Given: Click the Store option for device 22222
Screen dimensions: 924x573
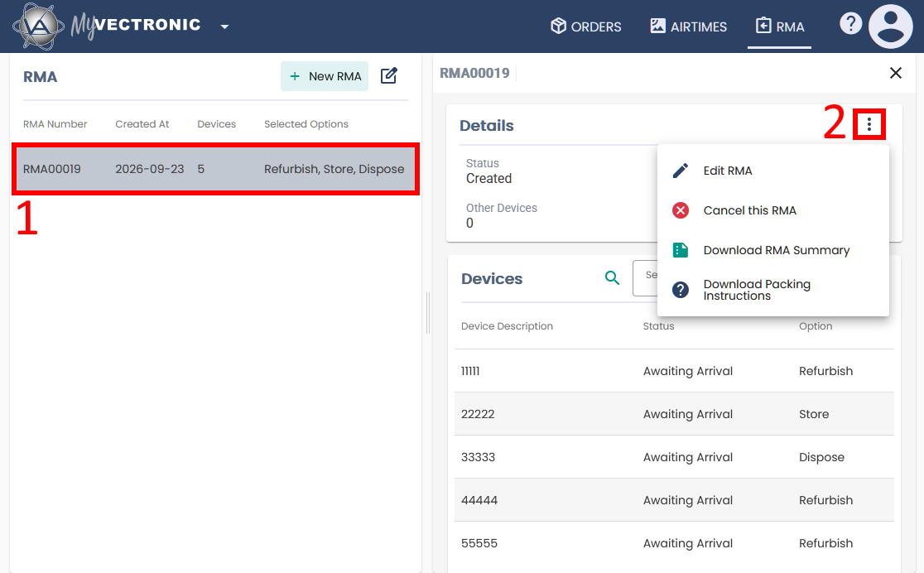Looking at the screenshot, I should [x=814, y=414].
